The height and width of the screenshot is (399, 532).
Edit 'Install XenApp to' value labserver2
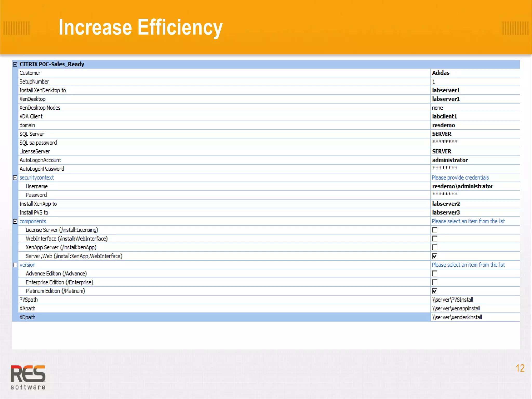tap(446, 204)
